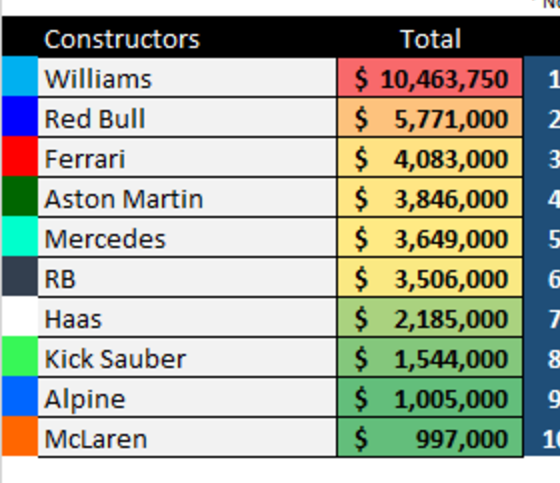Select the Kick Sauber total $1,544,000
560x483 pixels.
[430, 357]
